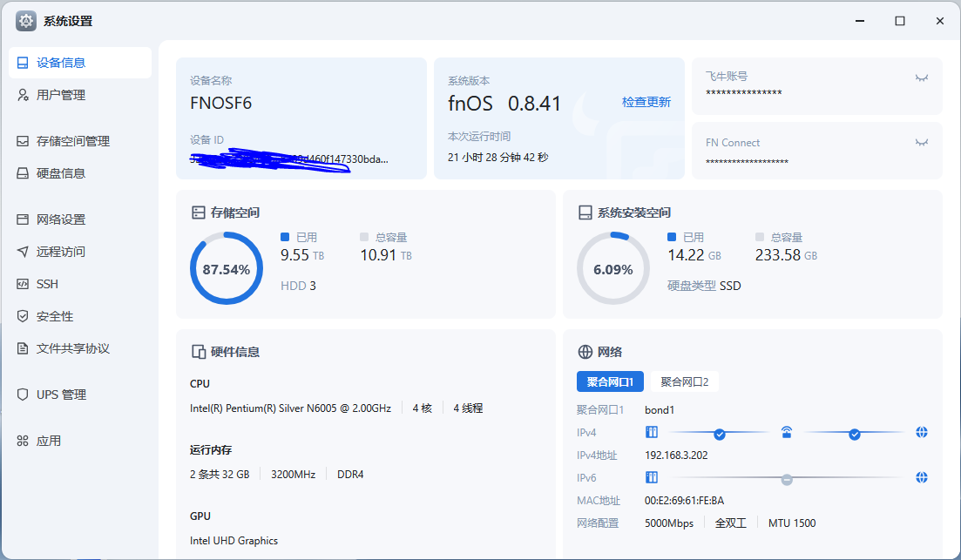961x560 pixels.
Task: Click the 网络 globe header icon
Action: coord(585,352)
